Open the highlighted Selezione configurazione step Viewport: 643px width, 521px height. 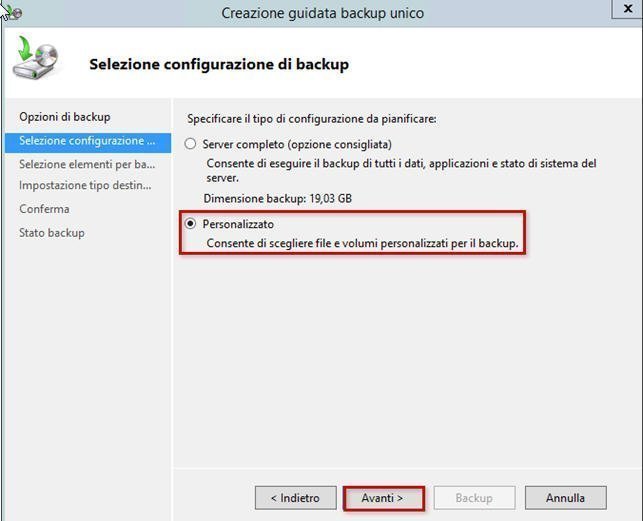[x=87, y=141]
